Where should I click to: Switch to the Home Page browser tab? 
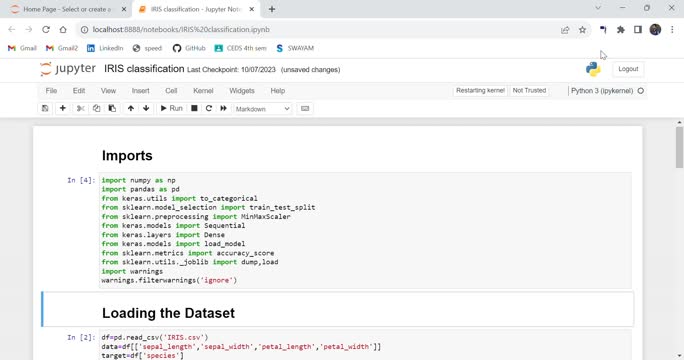(67, 9)
